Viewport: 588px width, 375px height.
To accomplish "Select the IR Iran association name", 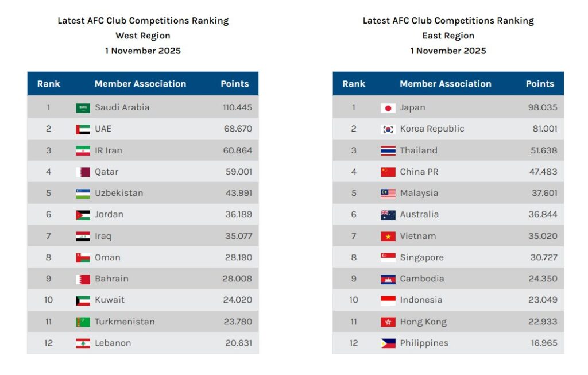I will tap(109, 150).
